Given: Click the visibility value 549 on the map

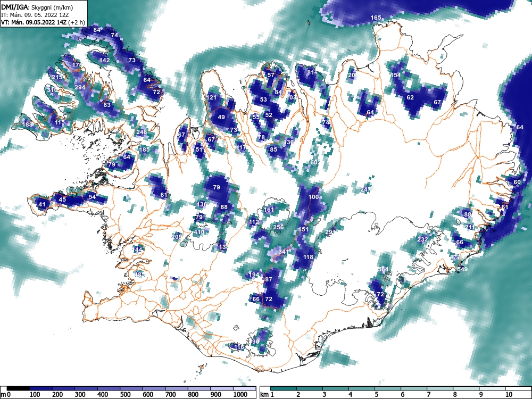Looking at the screenshot, I should point(462,269).
